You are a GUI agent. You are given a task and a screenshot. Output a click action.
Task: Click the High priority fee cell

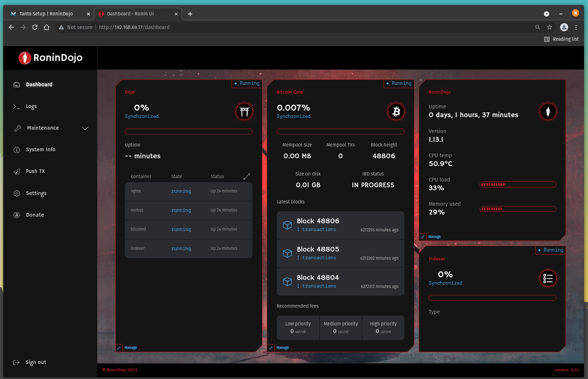click(383, 328)
